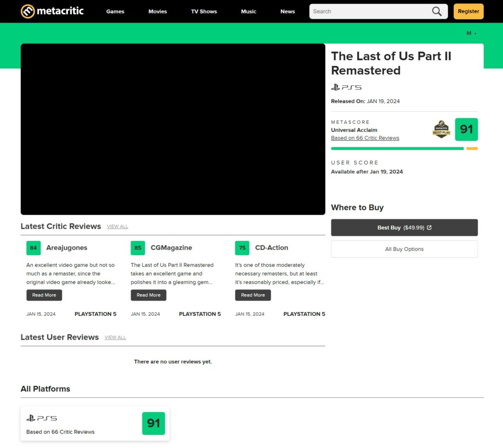
Task: Click the game title heading
Action: (x=391, y=63)
